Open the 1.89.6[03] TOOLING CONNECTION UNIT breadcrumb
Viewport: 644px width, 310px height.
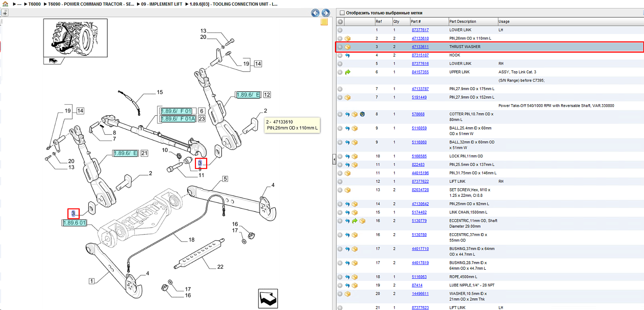click(x=234, y=4)
